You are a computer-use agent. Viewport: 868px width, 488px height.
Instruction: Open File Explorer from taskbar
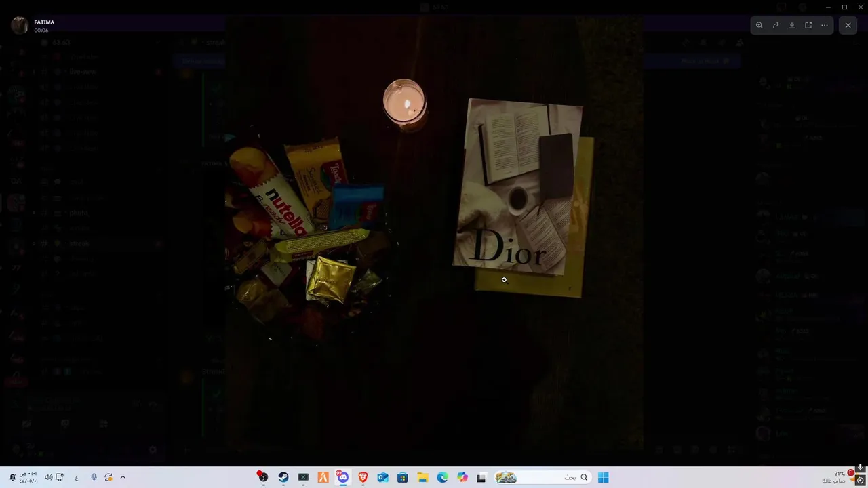(422, 477)
